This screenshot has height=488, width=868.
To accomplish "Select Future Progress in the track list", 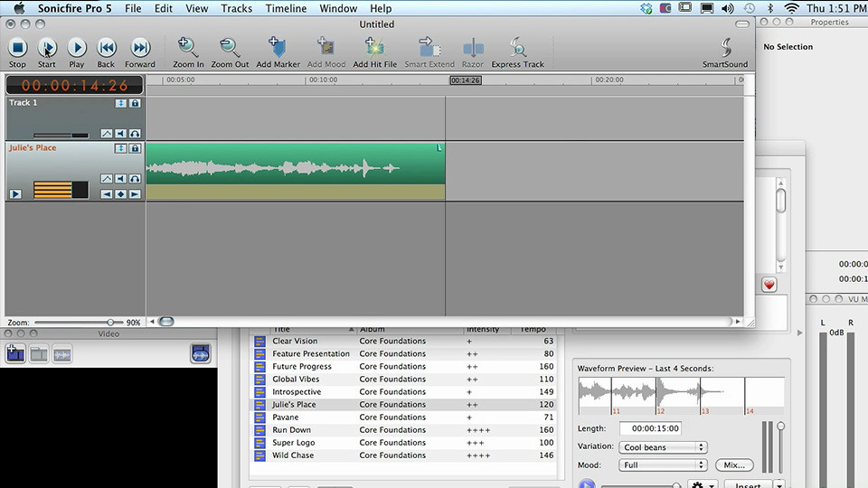I will coord(403,366).
